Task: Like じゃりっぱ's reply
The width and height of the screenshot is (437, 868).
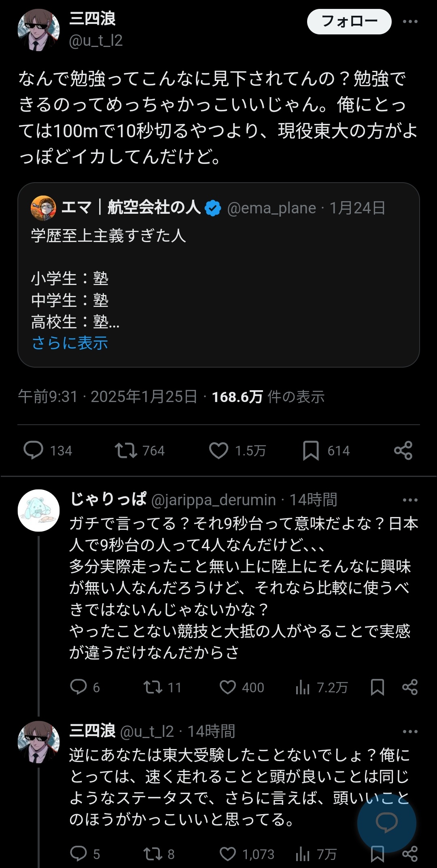Action: click(x=228, y=687)
